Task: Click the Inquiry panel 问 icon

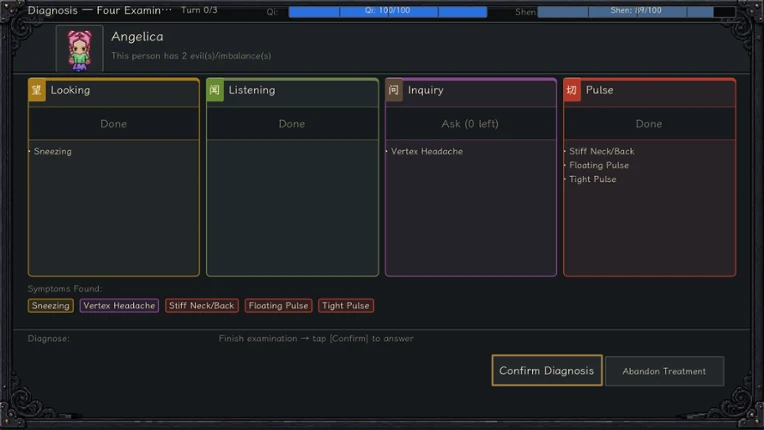Action: click(394, 90)
